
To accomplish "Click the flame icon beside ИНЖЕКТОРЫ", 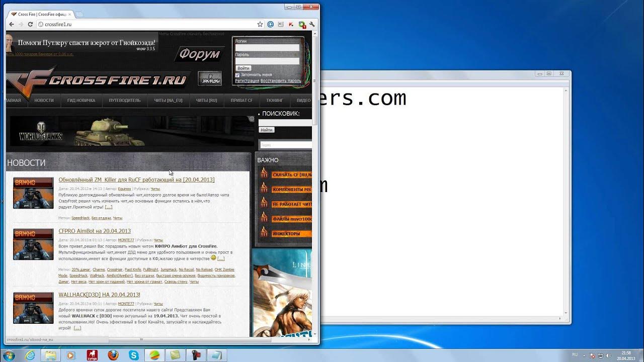I will tap(264, 232).
